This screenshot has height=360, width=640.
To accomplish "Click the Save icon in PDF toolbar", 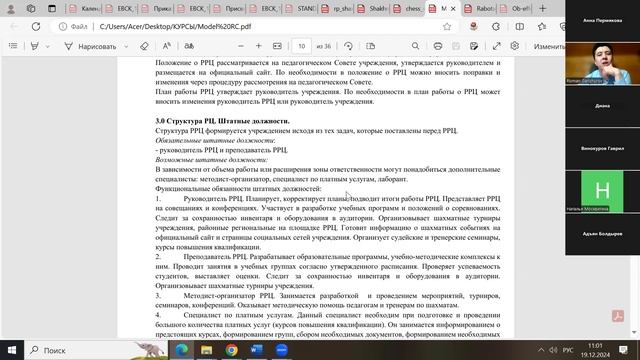I will (456, 46).
